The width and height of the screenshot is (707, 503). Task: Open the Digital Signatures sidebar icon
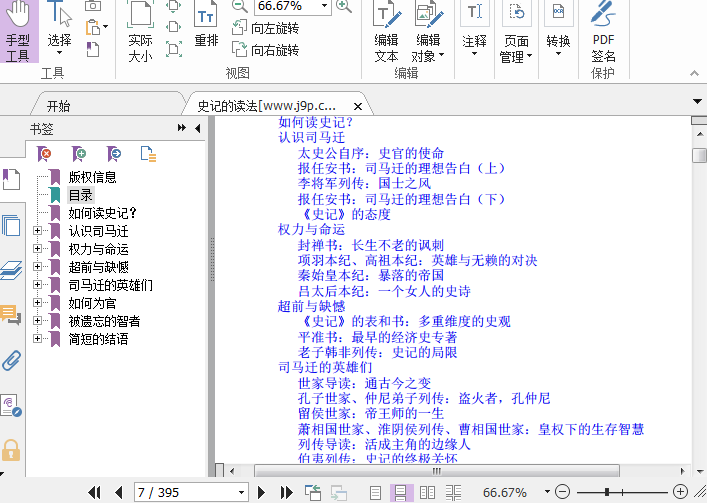[x=11, y=405]
